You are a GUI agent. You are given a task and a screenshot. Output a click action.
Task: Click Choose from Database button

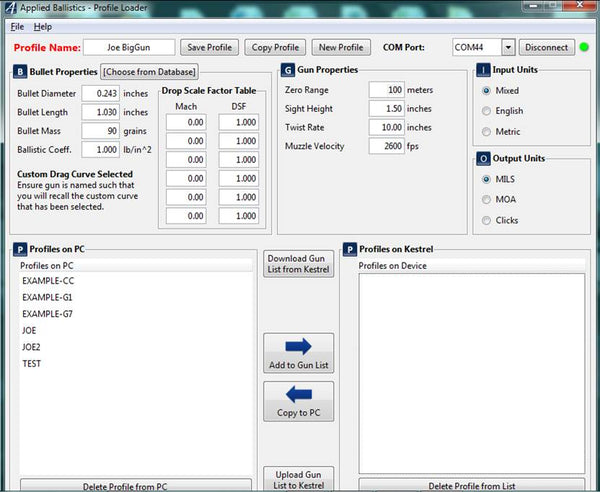[x=149, y=72]
